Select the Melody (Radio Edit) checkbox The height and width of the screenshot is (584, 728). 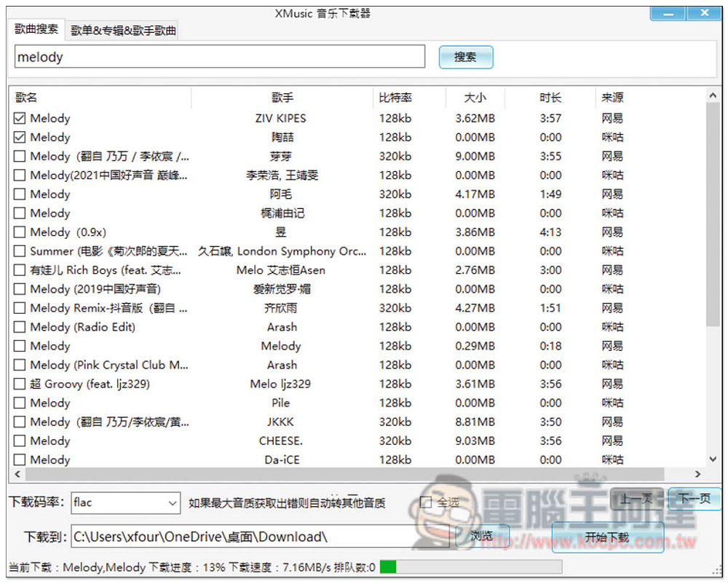(20, 327)
